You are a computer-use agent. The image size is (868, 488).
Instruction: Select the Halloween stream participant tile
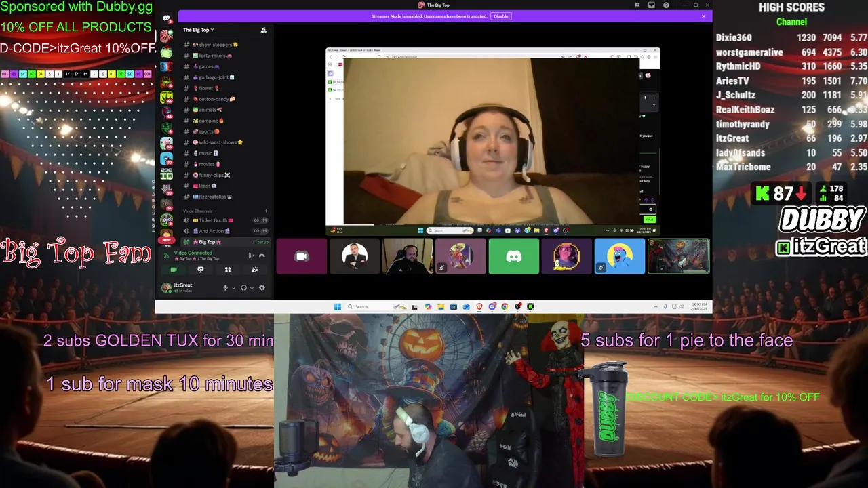pyautogui.click(x=679, y=256)
